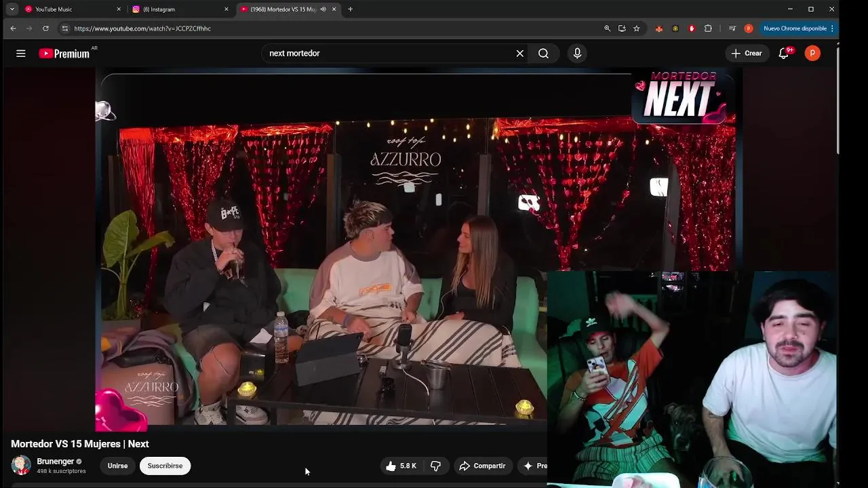
Task: Open the Extensions puzzle menu
Action: click(708, 28)
